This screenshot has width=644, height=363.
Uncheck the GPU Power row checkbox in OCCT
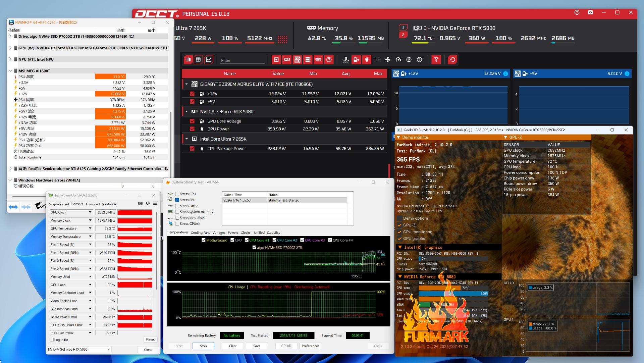point(192,129)
